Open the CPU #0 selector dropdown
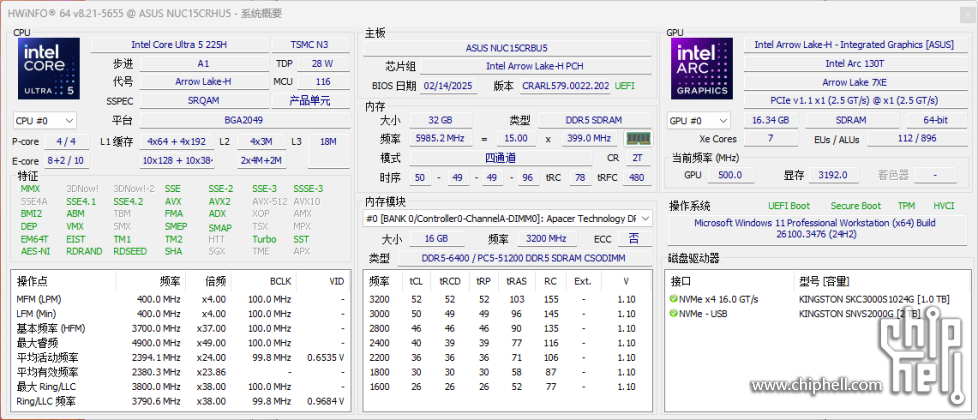 click(x=45, y=120)
